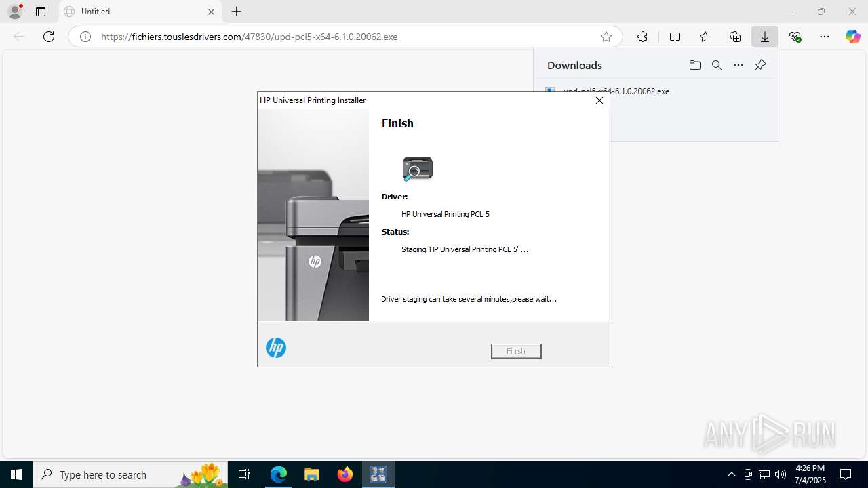View site information icon in address bar
Screen dimensions: 868x488
click(85, 37)
